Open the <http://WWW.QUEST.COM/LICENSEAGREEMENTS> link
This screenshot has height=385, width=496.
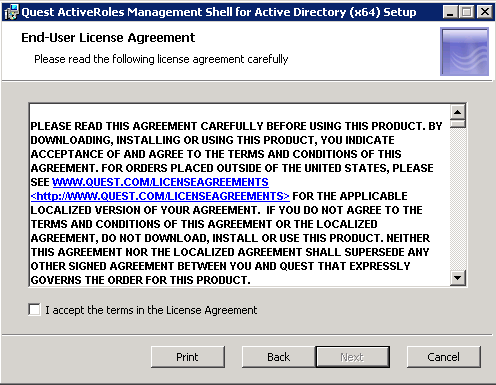160,196
